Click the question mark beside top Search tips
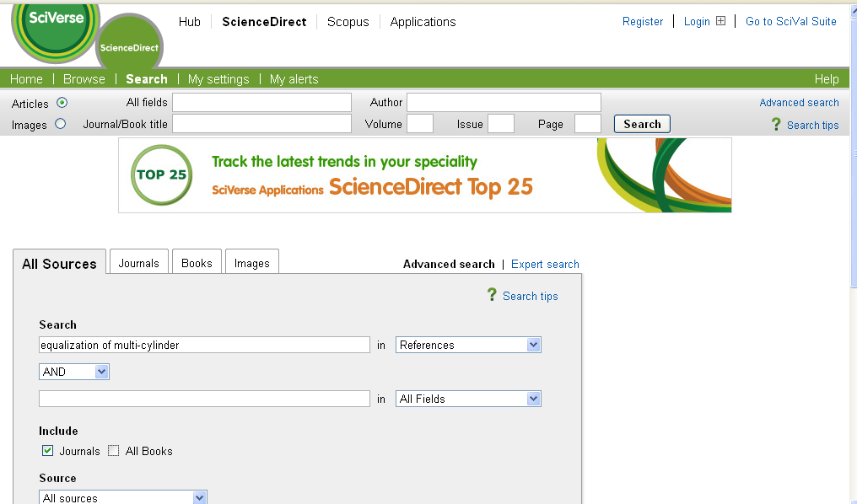This screenshot has height=504, width=857. coord(775,125)
